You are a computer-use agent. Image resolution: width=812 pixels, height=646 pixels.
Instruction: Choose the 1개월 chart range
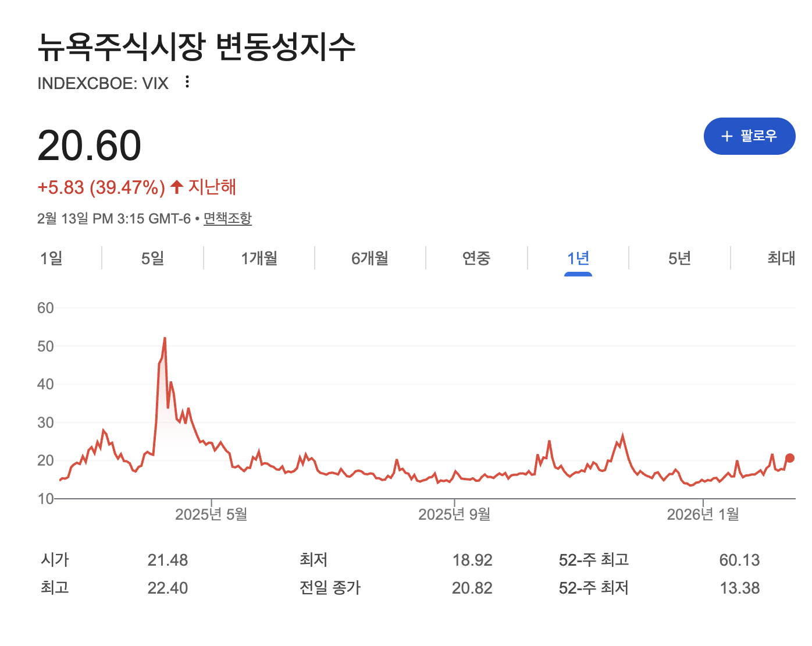(259, 258)
